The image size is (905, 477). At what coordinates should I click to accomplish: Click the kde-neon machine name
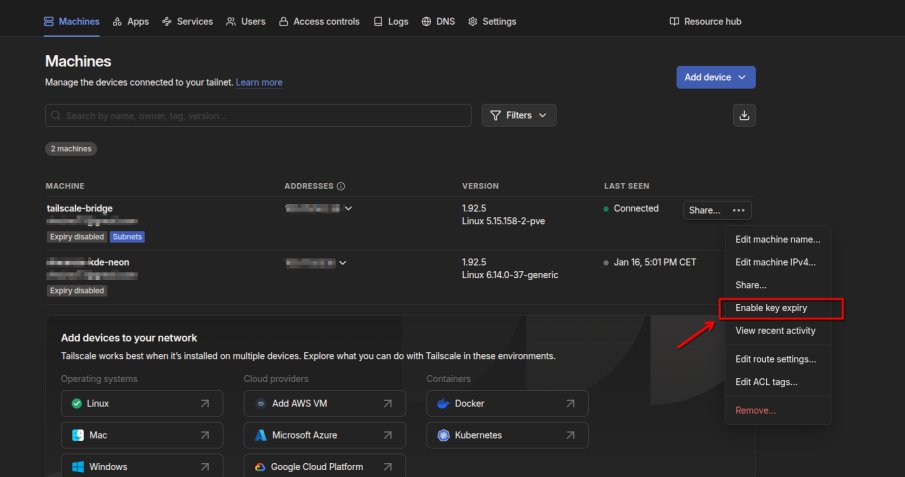coord(88,262)
